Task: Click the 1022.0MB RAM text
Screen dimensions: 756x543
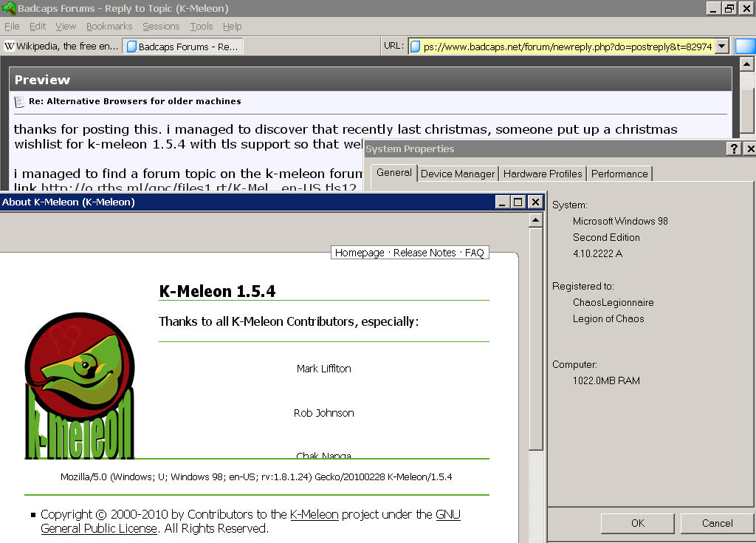Action: pyautogui.click(x=606, y=380)
